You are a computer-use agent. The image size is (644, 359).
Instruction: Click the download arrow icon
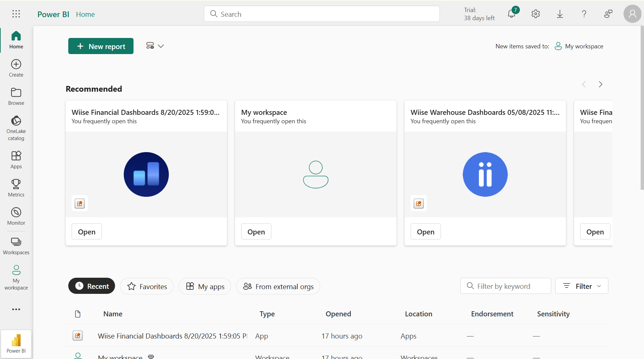click(560, 14)
